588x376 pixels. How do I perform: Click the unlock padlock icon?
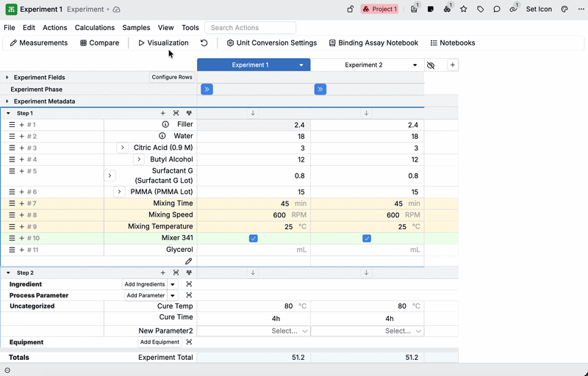click(350, 10)
